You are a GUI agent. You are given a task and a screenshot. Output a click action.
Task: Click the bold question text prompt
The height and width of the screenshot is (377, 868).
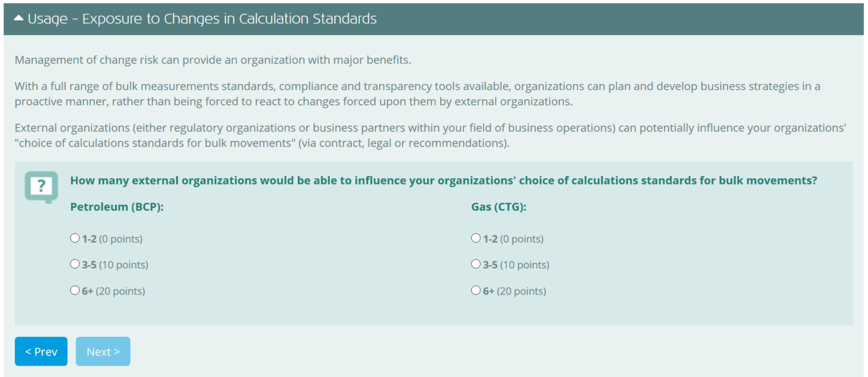pyautogui.click(x=444, y=180)
